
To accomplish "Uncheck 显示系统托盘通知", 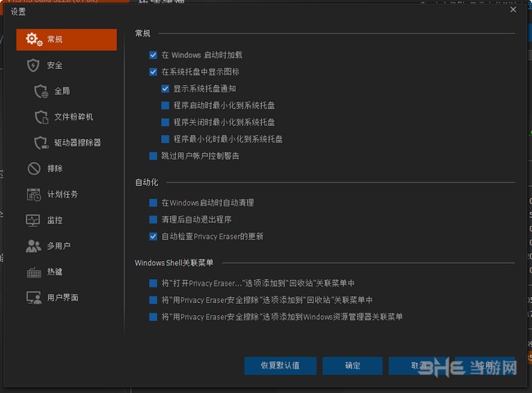I will pos(165,88).
